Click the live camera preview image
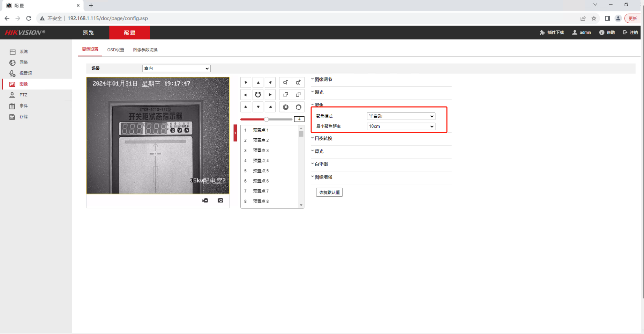Viewport: 644px width, 334px height. tap(158, 136)
